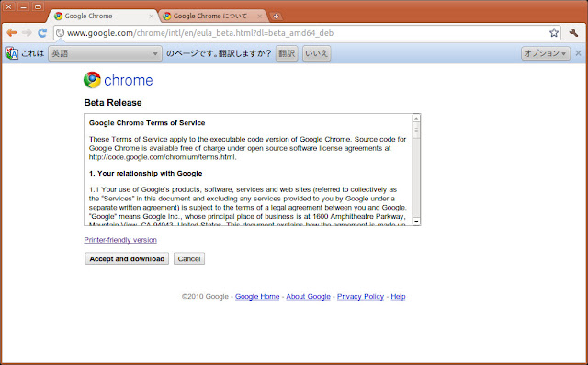Open the オプション options dropdown
Viewport: 588px width, 365px height.
click(x=545, y=53)
